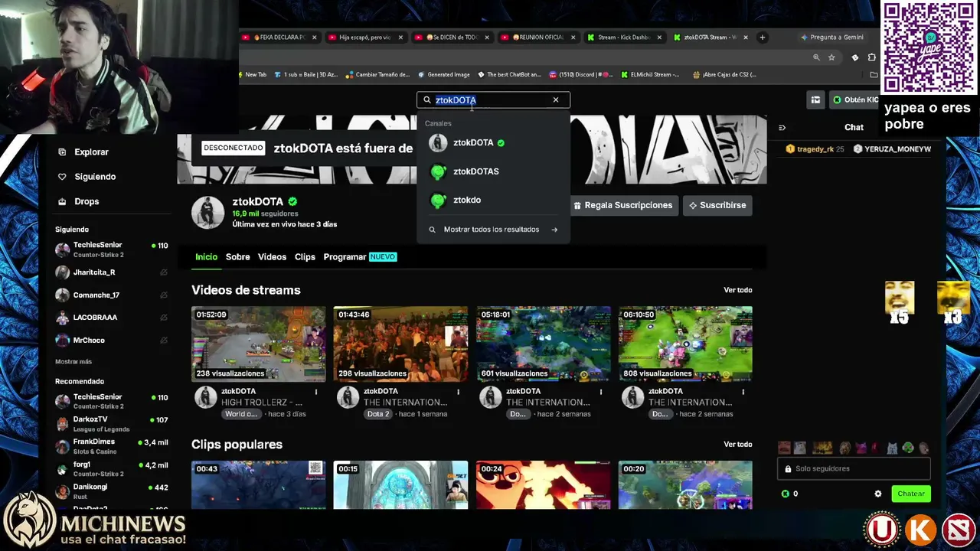Play the 00:43 popular clip
The height and width of the screenshot is (551, 980).
pyautogui.click(x=258, y=484)
